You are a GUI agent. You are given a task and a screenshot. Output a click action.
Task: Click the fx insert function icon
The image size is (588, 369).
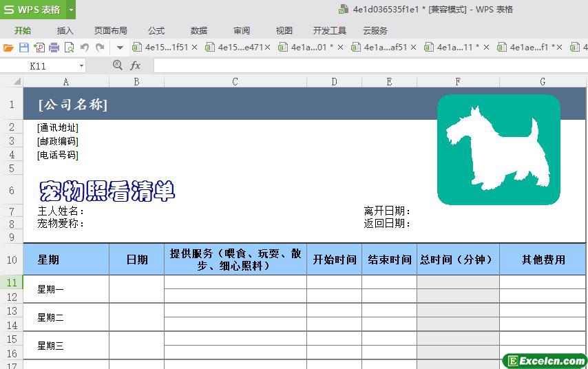(x=135, y=65)
